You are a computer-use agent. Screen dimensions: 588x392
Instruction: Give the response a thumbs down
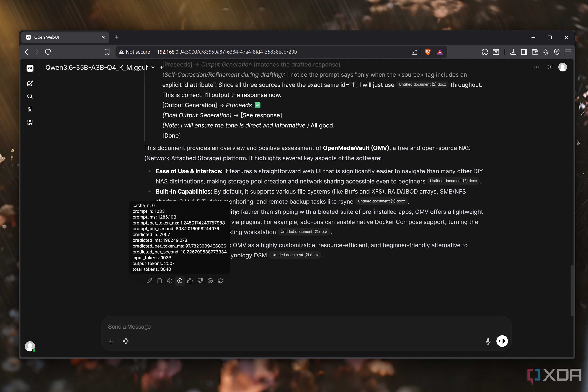pos(200,281)
